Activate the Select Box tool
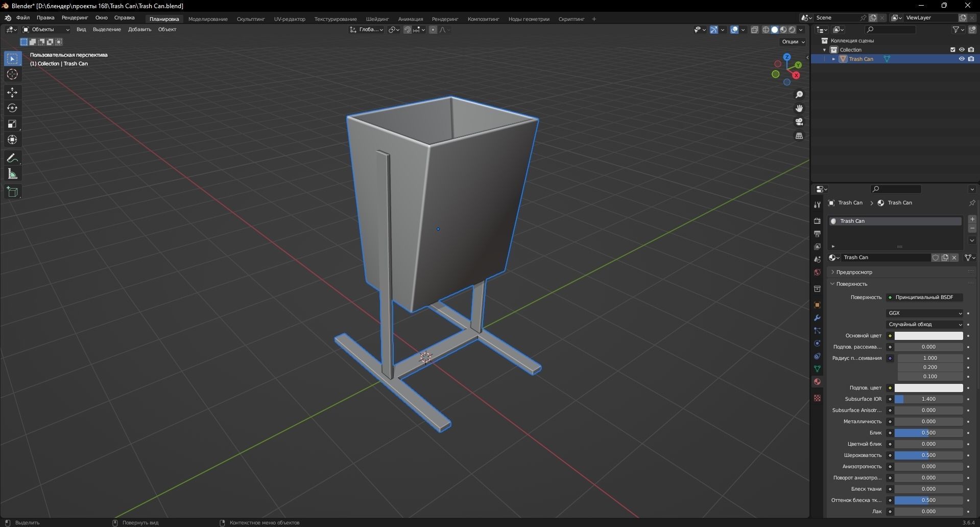Screen dimensions: 980x527 coord(12,59)
